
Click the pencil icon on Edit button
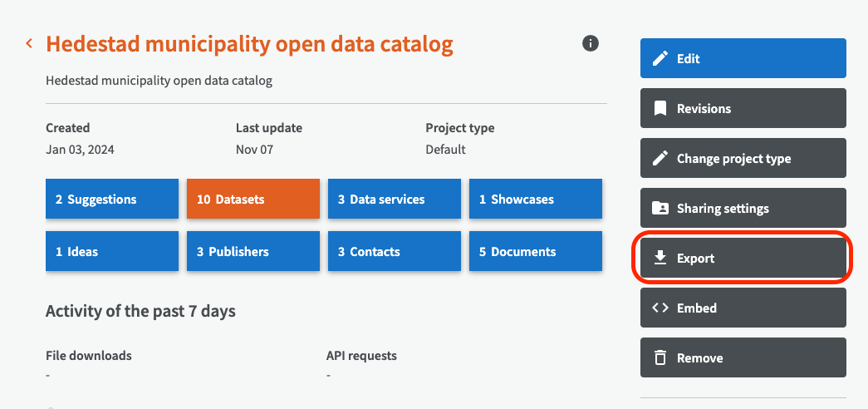tap(660, 59)
